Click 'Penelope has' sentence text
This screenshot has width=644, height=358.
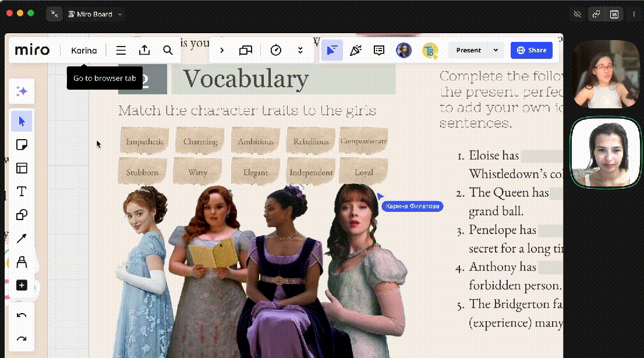503,230
